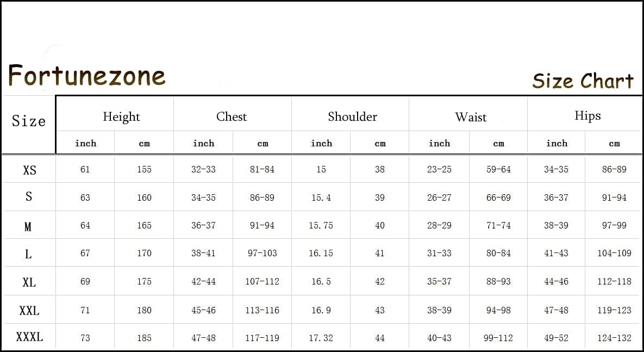Select the XL size row label

(x=29, y=282)
